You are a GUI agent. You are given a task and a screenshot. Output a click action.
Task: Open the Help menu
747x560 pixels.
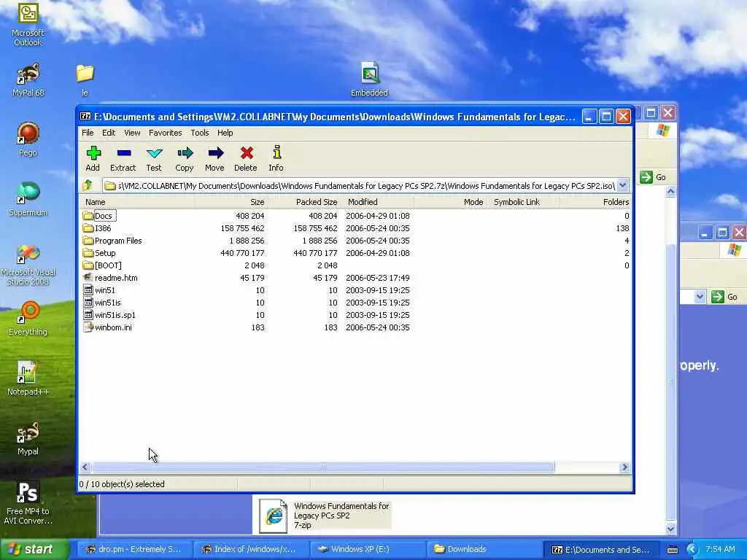click(225, 133)
